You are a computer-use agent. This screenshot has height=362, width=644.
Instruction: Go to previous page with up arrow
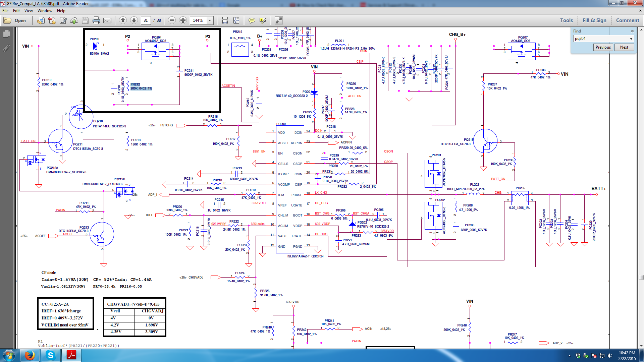point(123,20)
